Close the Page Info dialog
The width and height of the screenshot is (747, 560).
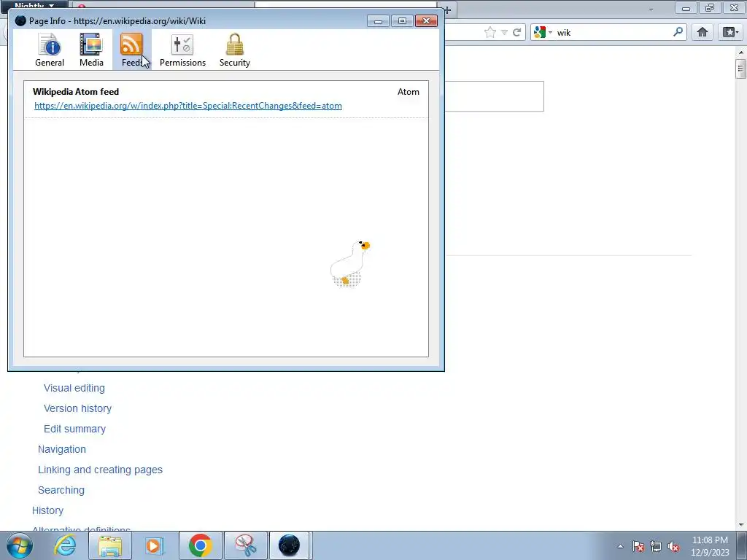point(426,21)
